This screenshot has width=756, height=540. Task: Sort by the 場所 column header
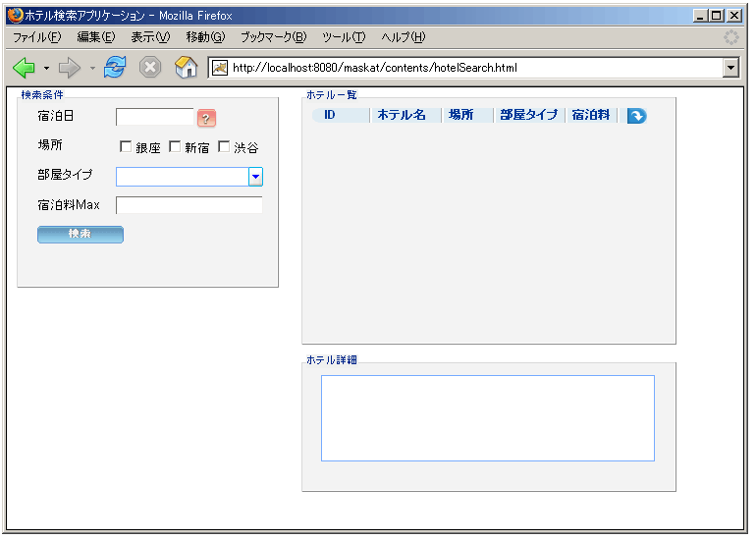pos(467,115)
